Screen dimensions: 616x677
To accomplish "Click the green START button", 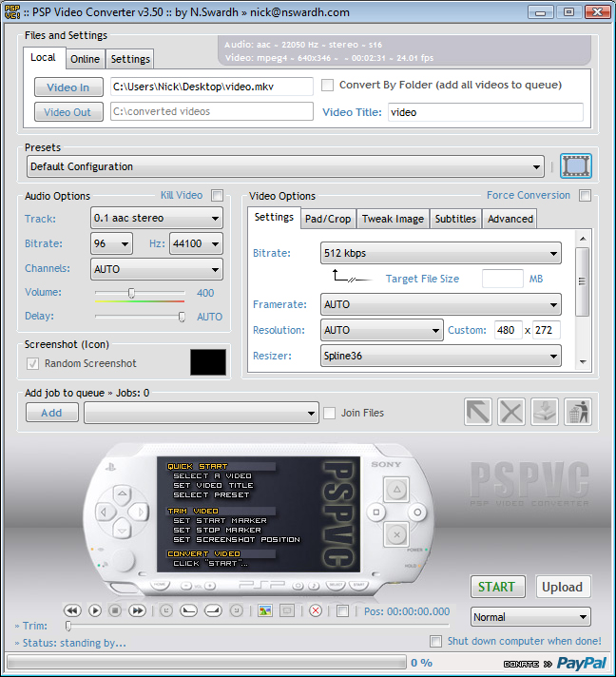I will (498, 587).
